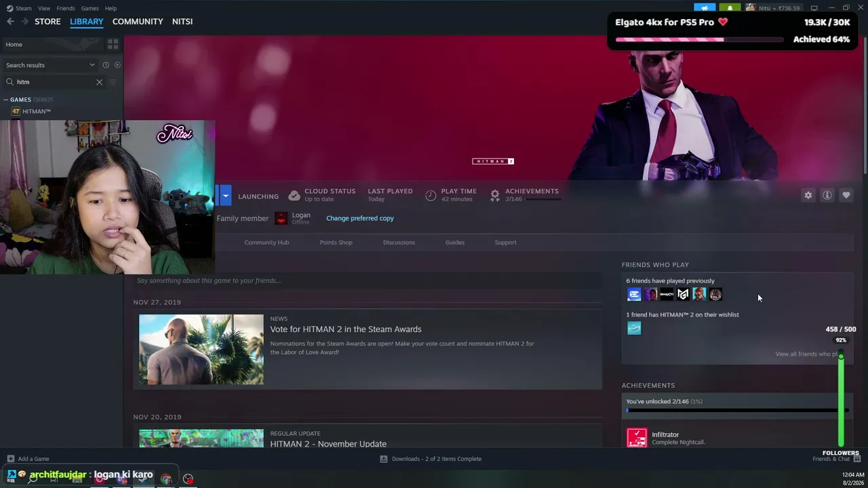The width and height of the screenshot is (868, 488).
Task: Open the Community Hub link
Action: coord(267,243)
